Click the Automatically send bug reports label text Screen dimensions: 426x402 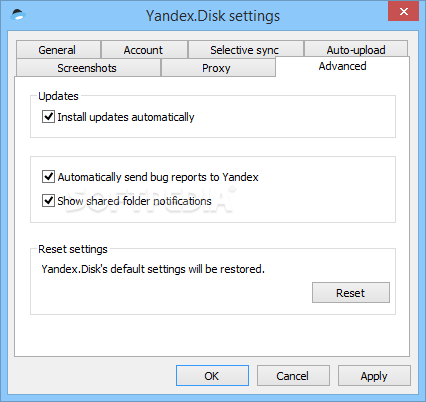click(158, 177)
